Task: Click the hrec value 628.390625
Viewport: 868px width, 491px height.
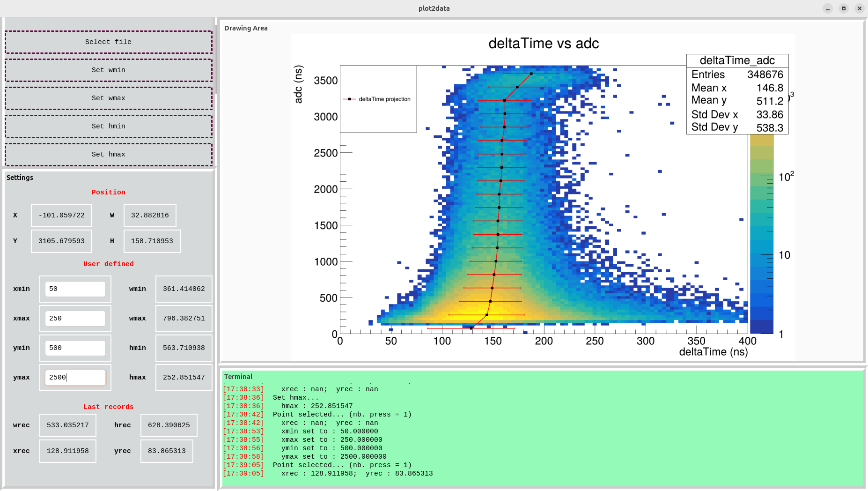Action: [169, 425]
